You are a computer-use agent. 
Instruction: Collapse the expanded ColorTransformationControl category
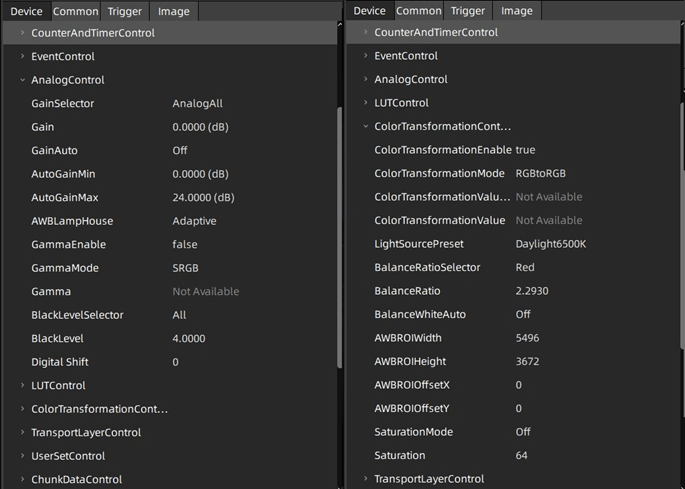366,127
